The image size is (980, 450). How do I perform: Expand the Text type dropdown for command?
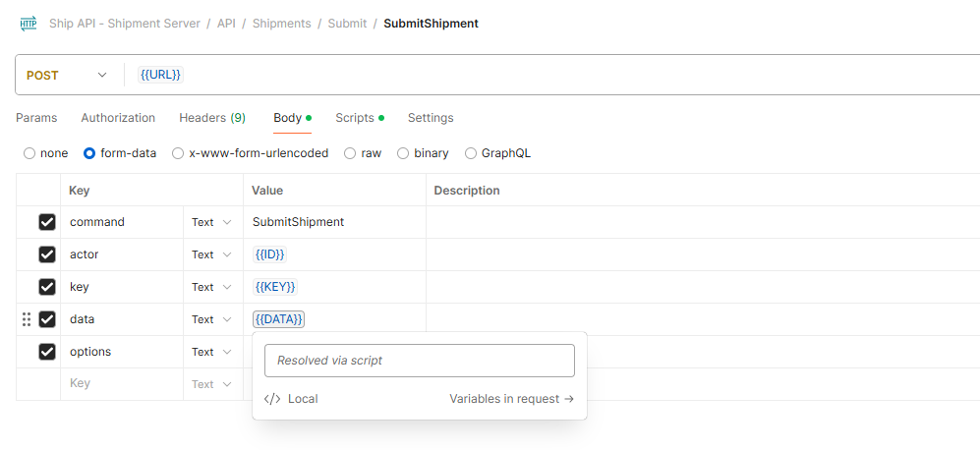pos(212,222)
